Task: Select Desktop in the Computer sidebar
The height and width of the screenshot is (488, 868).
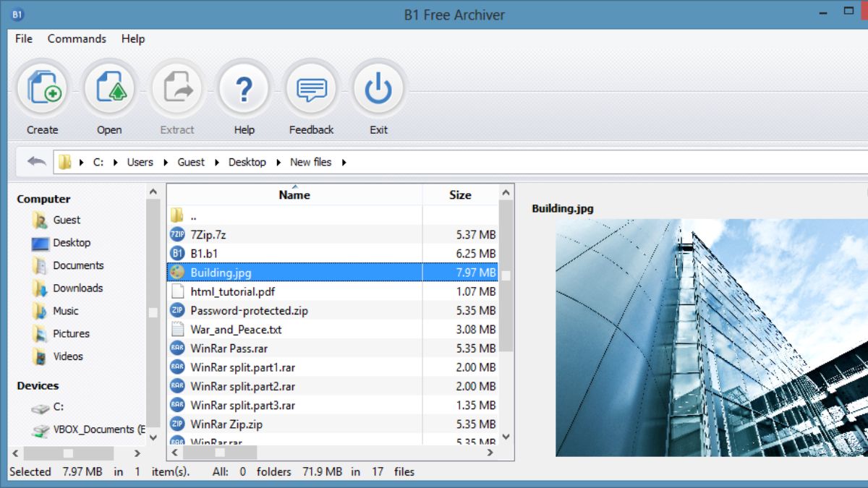Action: [61, 242]
